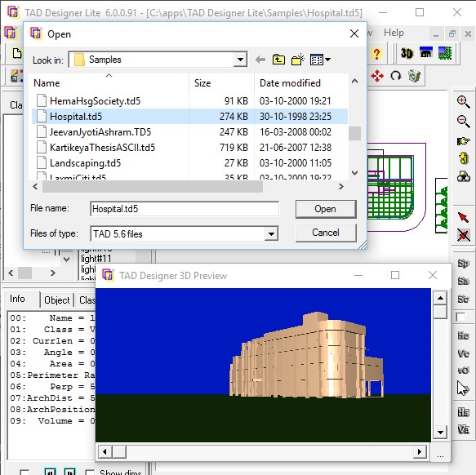Click the binoculars find icon
The width and height of the screenshot is (476, 475).
(463, 176)
